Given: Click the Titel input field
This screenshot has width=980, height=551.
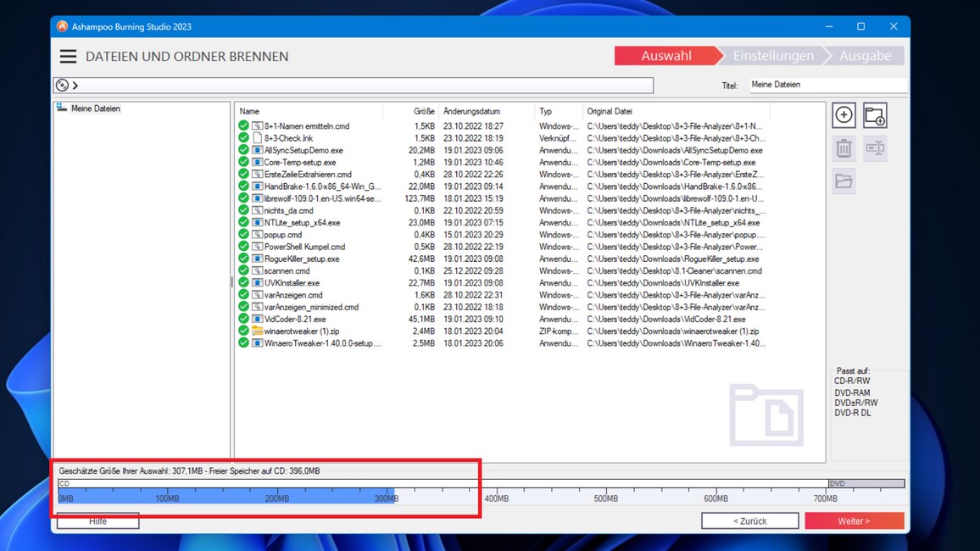Looking at the screenshot, I should pos(827,85).
